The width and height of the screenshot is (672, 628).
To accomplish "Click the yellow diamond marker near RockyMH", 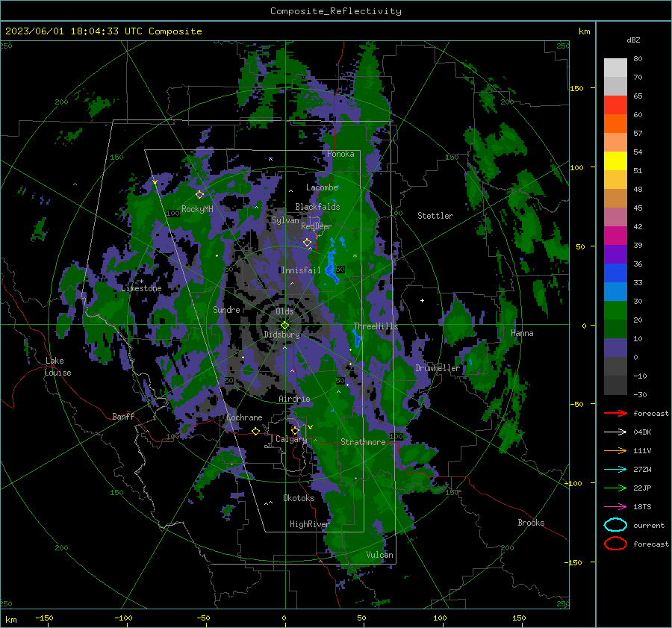I will point(199,195).
